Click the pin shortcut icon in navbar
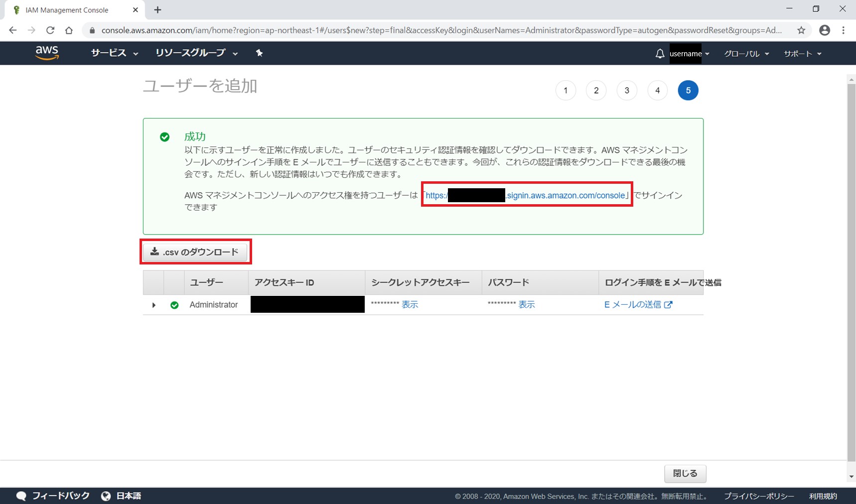Image resolution: width=856 pixels, height=504 pixels. coord(259,53)
